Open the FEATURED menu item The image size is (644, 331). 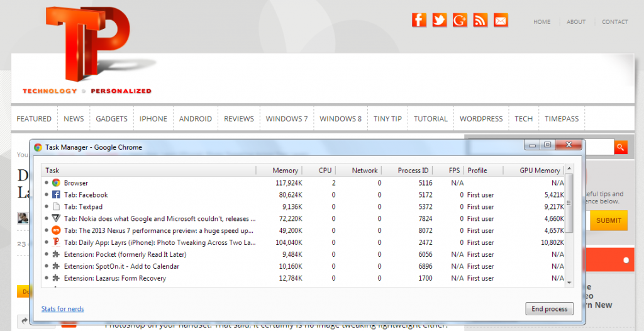coord(34,119)
